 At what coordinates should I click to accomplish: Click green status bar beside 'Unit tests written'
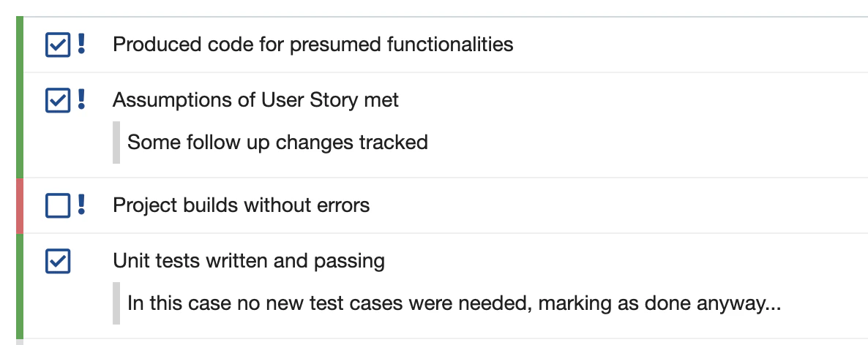[x=20, y=285]
